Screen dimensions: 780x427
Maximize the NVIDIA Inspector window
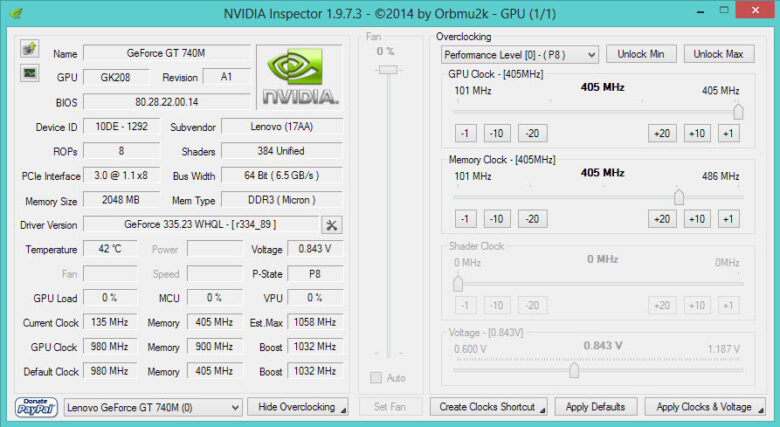click(x=724, y=10)
